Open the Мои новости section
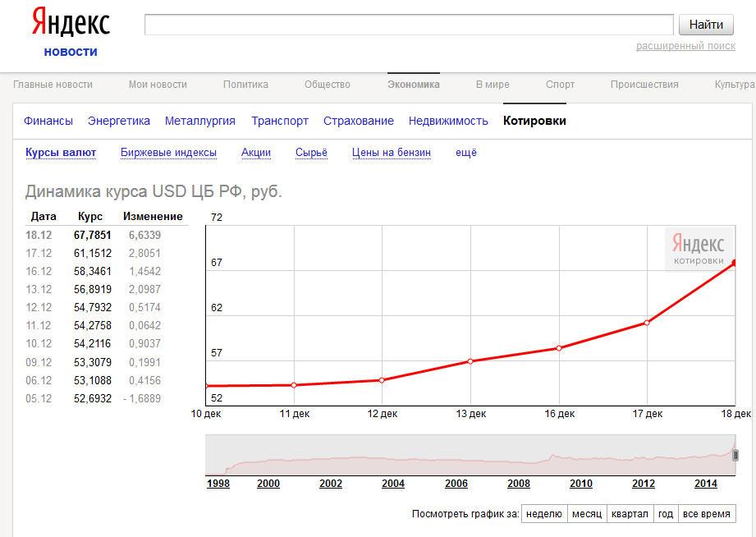 point(158,85)
